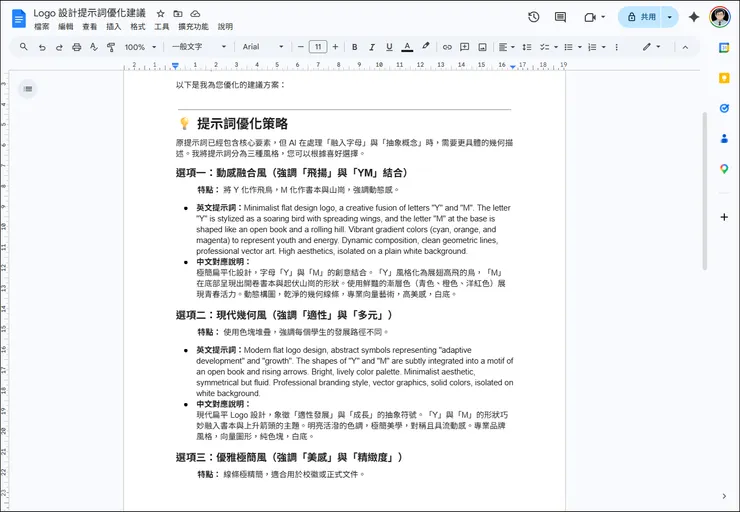Image resolution: width=740 pixels, height=512 pixels.
Task: Insert an image from the toolbar
Action: click(482, 47)
